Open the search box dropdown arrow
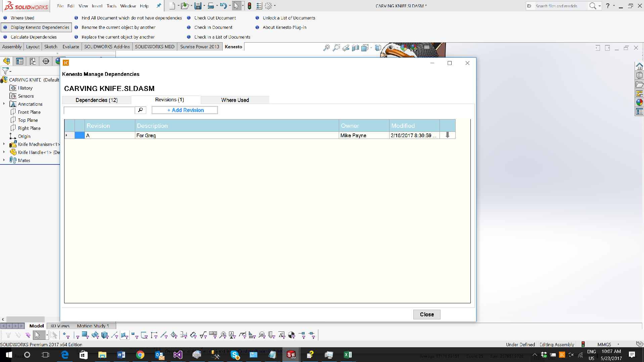This screenshot has height=362, width=644. [599, 6]
